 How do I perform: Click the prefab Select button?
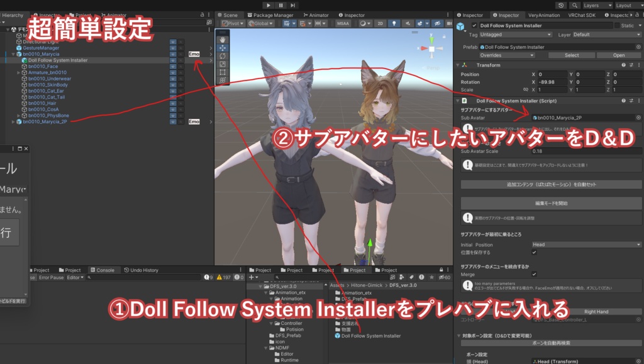[x=572, y=55]
